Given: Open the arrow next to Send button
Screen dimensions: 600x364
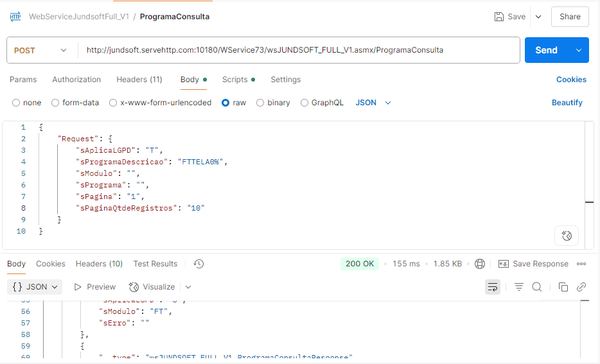Looking at the screenshot, I should (x=579, y=50).
